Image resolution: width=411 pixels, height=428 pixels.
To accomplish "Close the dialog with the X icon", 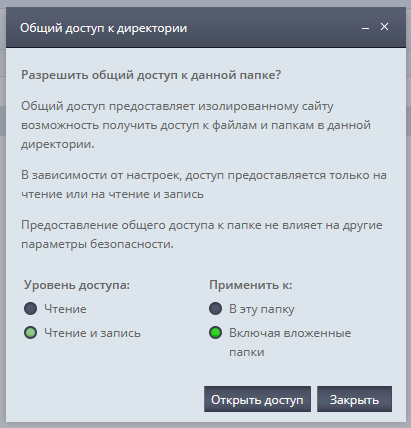I will 384,27.
